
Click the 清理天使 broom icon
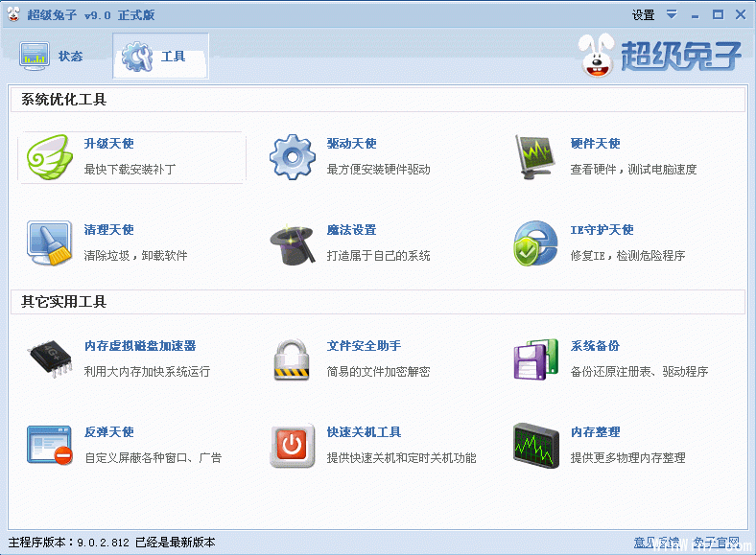click(50, 243)
